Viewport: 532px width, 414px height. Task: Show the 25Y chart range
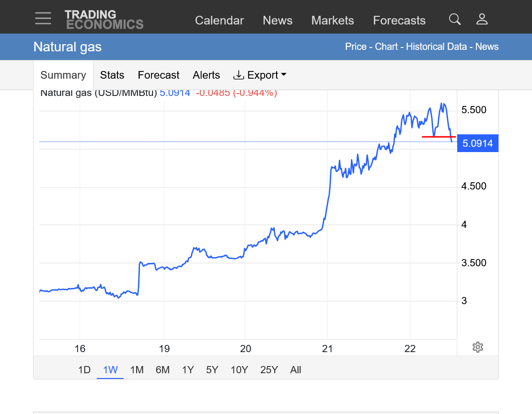tap(269, 370)
